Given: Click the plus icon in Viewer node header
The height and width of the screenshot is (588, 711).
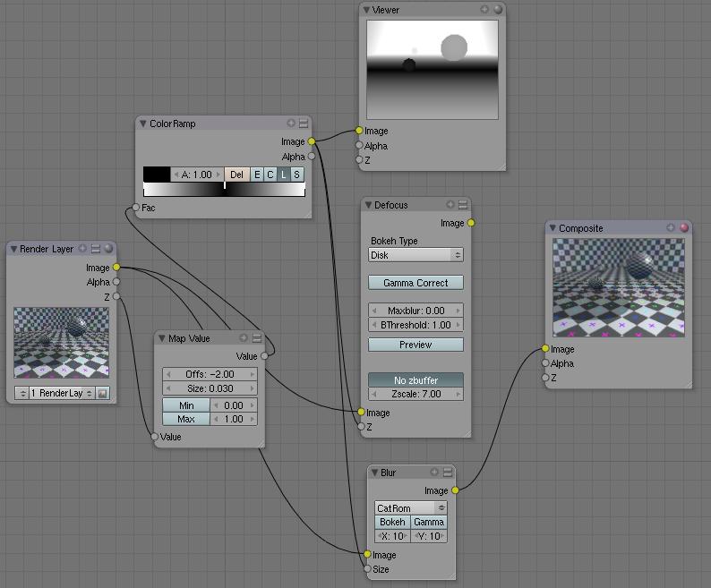Looking at the screenshot, I should (484, 10).
